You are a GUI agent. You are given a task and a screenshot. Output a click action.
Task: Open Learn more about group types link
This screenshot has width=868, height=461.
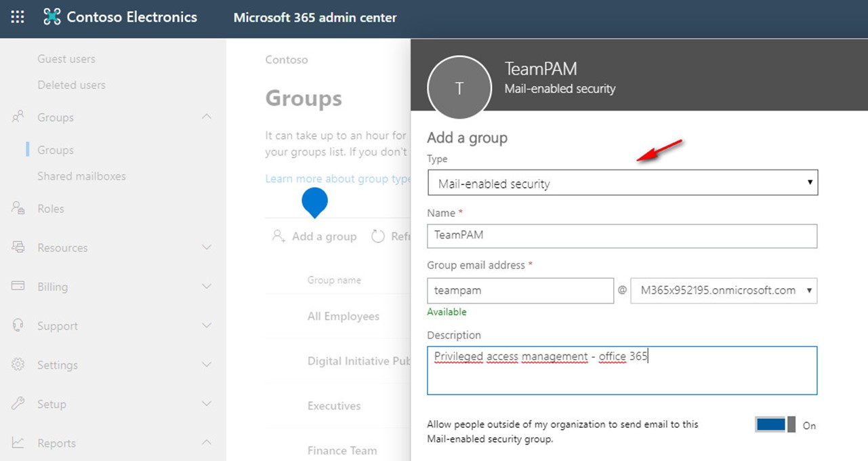(x=338, y=178)
